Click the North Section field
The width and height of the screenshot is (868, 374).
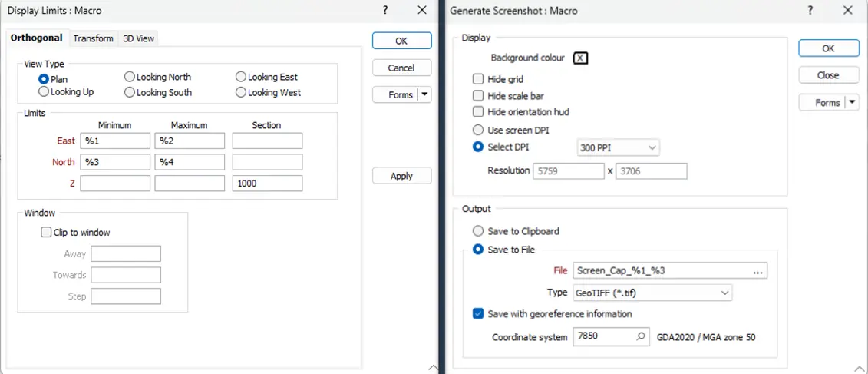click(x=267, y=162)
